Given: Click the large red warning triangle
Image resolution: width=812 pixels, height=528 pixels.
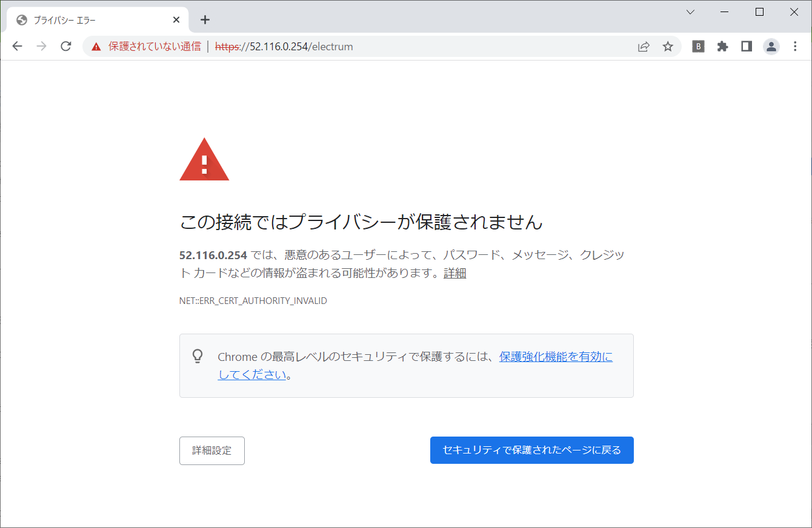Looking at the screenshot, I should pyautogui.click(x=204, y=159).
